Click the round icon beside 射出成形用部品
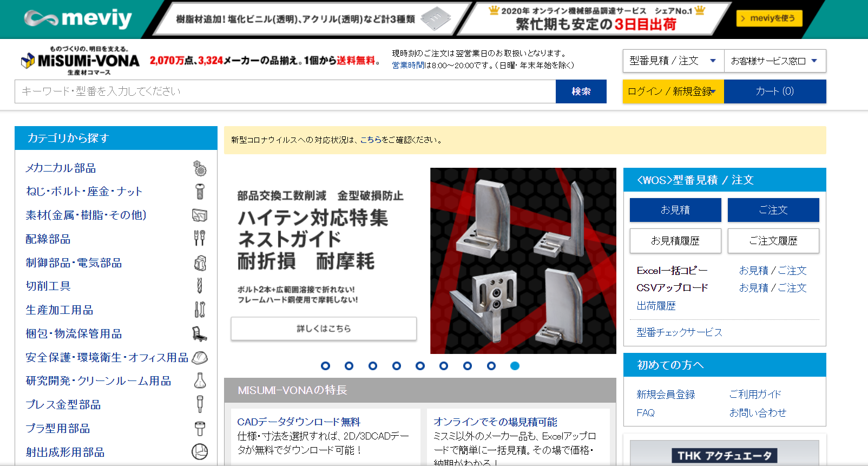 point(200,452)
